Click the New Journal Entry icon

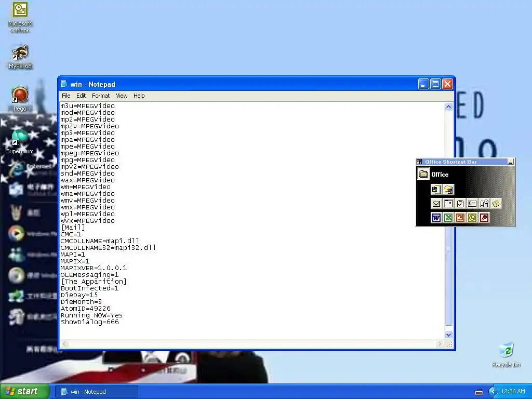pos(484,204)
